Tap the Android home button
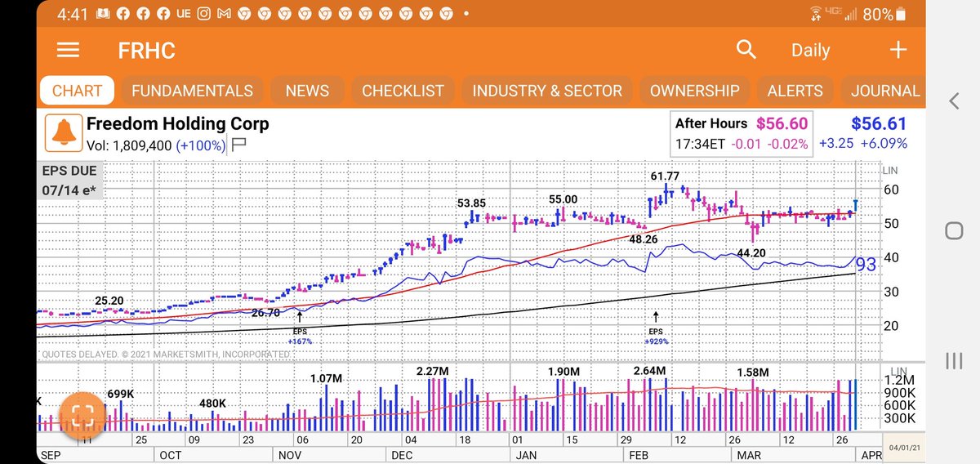 [954, 230]
